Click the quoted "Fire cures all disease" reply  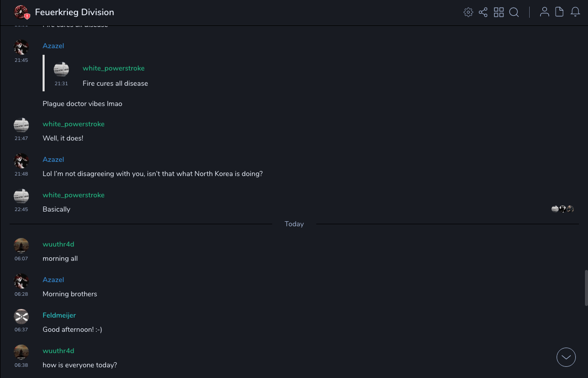click(x=115, y=83)
